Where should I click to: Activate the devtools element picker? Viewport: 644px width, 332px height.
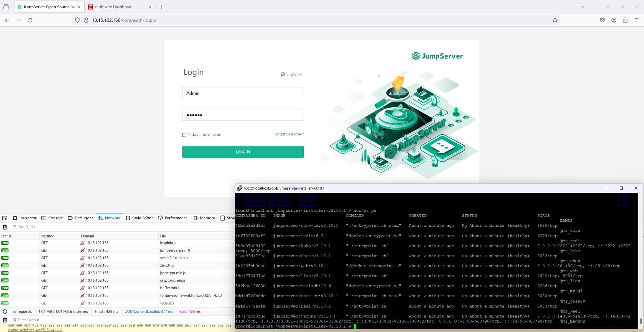[5, 218]
